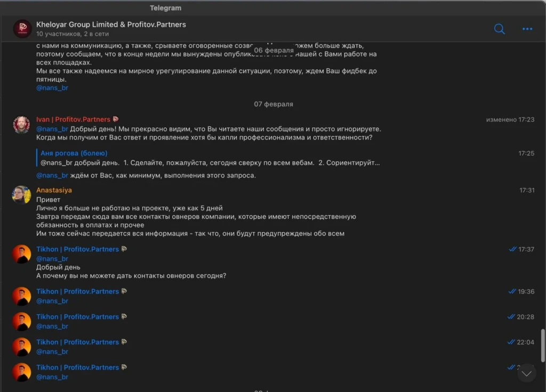Click @nans_br mention under the 06 февраля message

(52, 88)
